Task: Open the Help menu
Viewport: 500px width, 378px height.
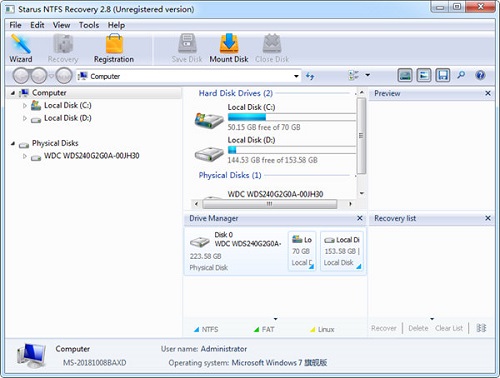Action: tap(116, 25)
